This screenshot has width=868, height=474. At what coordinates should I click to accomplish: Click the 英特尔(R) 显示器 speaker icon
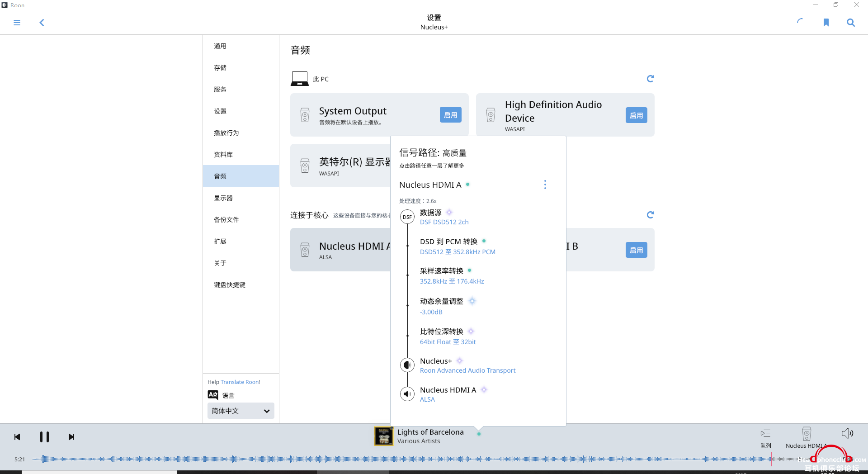point(305,166)
